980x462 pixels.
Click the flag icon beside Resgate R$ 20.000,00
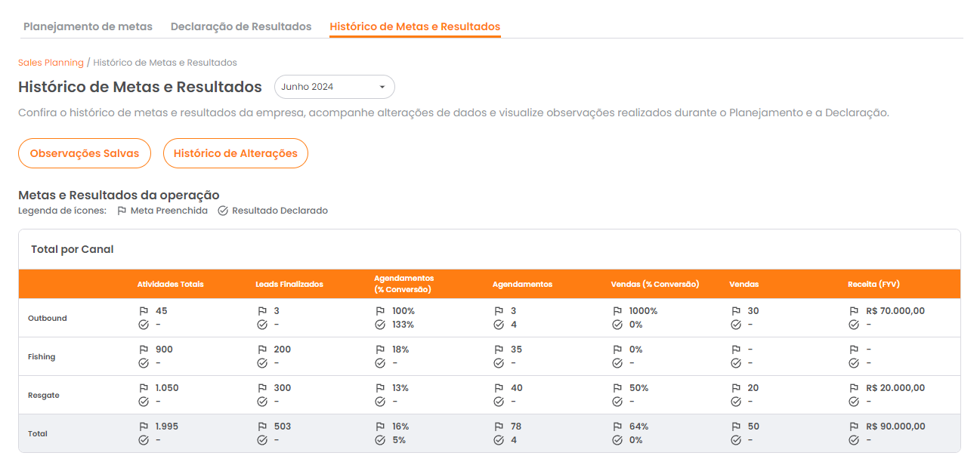(x=854, y=388)
